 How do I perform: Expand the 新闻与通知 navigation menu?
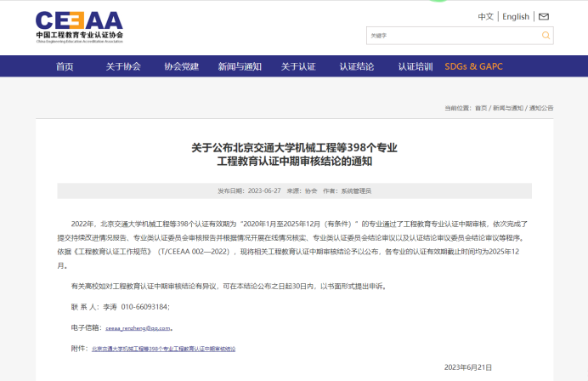[x=240, y=66]
